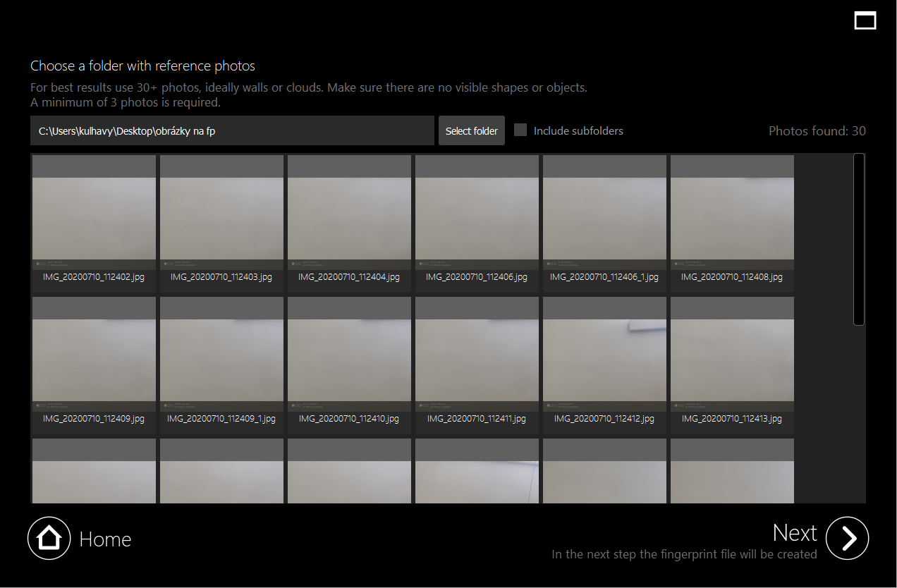The image size is (897, 588).
Task: Select thumbnail IMG_20200710_112403.jpg
Action: tap(221, 219)
